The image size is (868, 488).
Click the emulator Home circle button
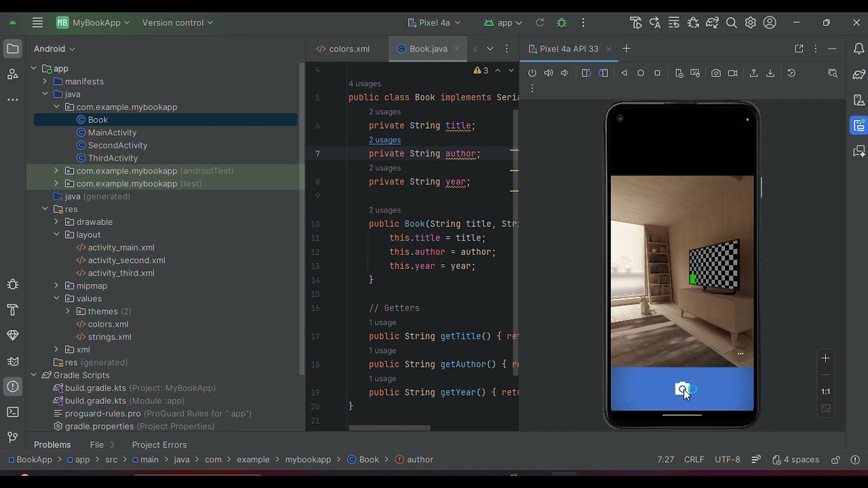pyautogui.click(x=641, y=73)
